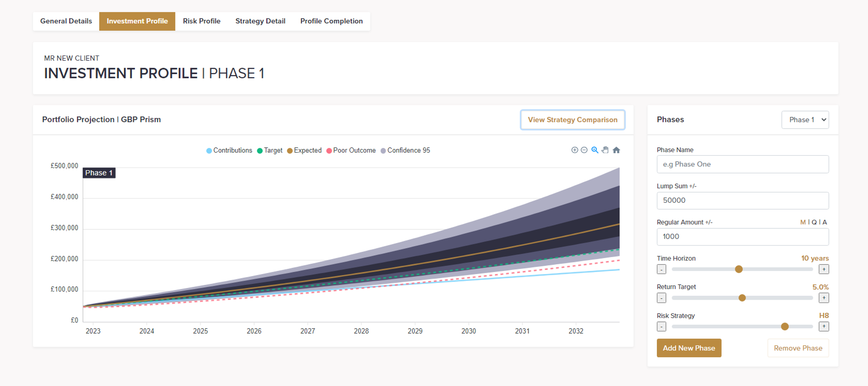Toggle Target series in chart legend
Viewport: 868px width, 386px height.
pos(270,150)
